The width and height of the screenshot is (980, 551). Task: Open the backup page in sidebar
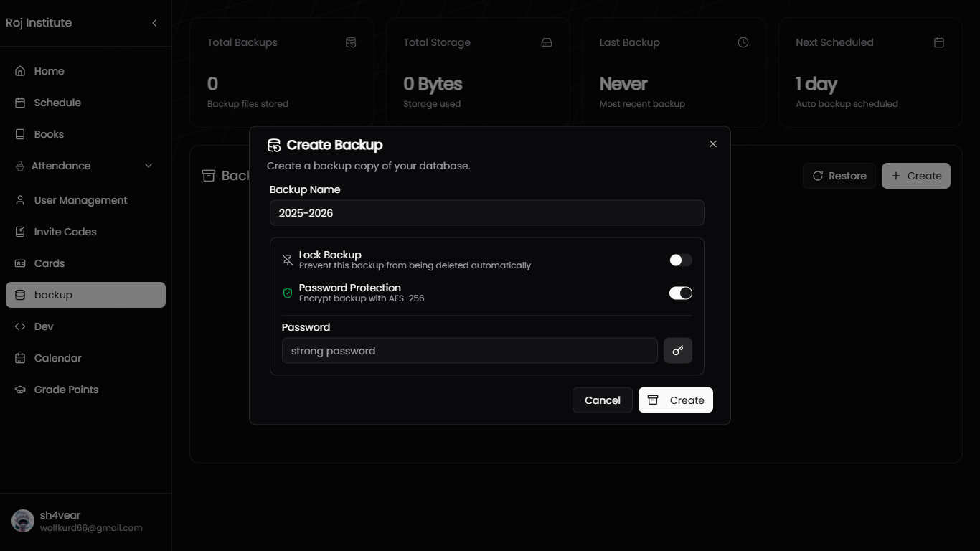tap(85, 295)
